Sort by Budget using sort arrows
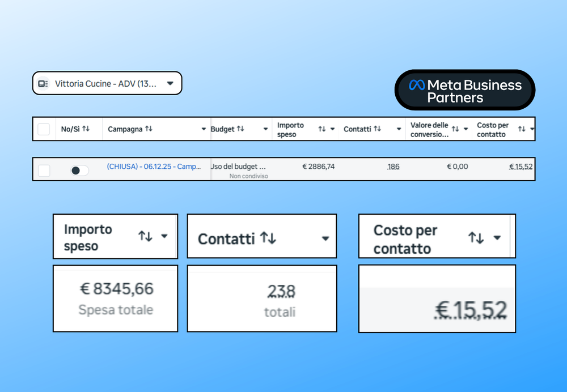This screenshot has height=392, width=567. tap(240, 129)
